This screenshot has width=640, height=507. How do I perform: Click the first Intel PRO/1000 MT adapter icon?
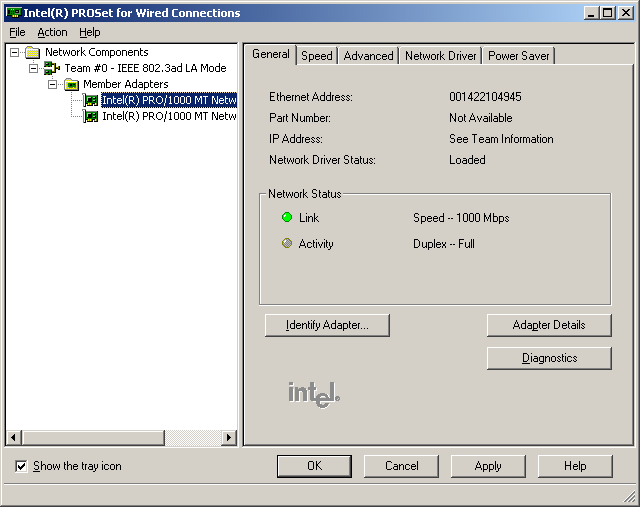pyautogui.click(x=92, y=100)
